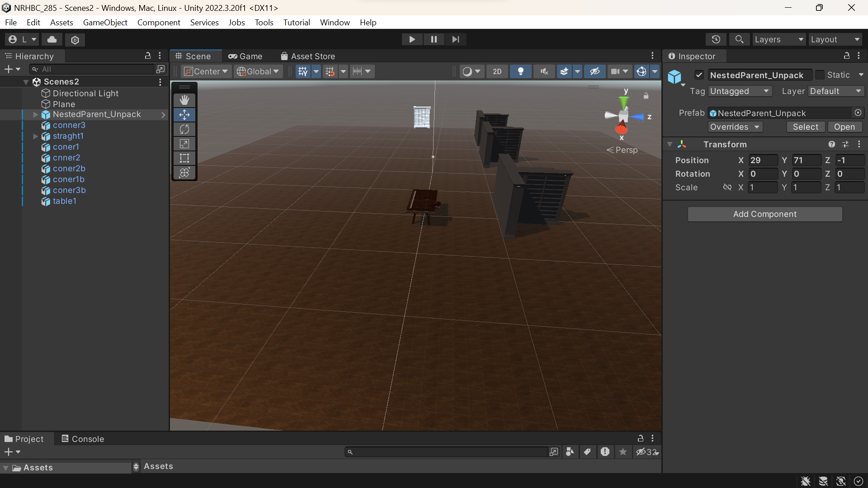Switch to the Game tab
The height and width of the screenshot is (488, 868).
[x=245, y=56]
